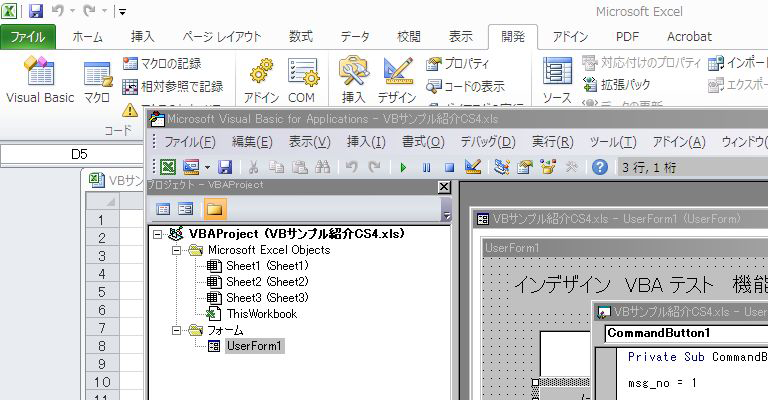Open CommandButton1 object dropdown in code window
The width and height of the screenshot is (768, 400).
pyautogui.click(x=686, y=333)
